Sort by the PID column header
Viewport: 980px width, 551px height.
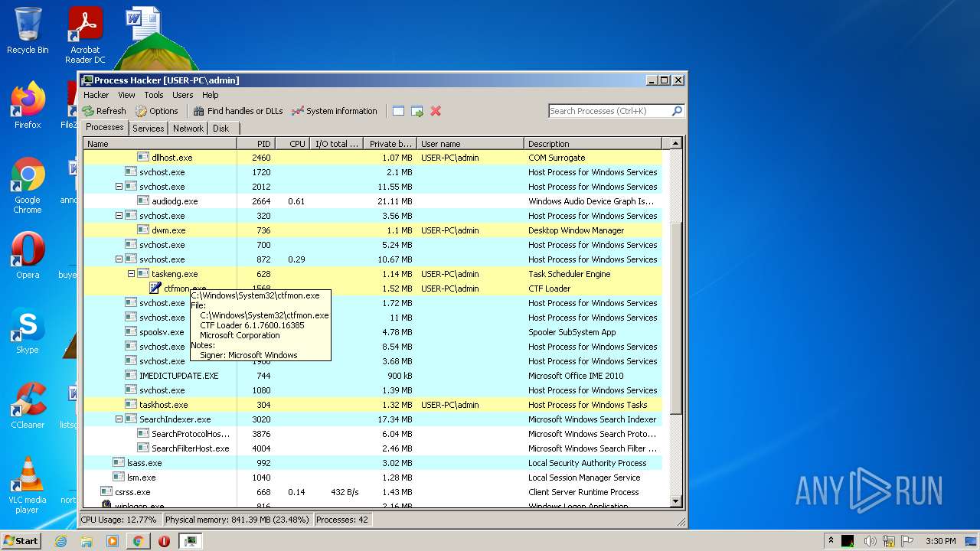point(256,143)
